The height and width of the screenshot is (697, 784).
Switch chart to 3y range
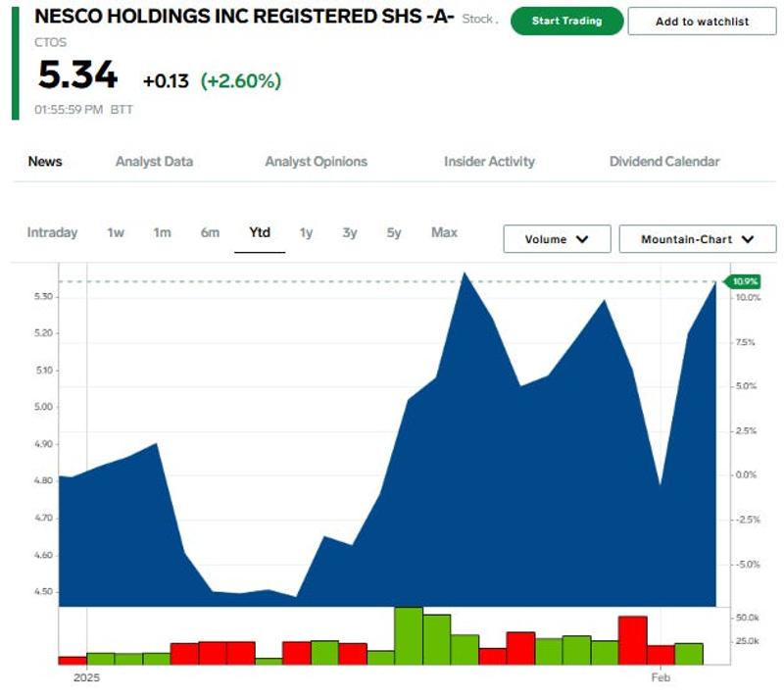(x=350, y=232)
